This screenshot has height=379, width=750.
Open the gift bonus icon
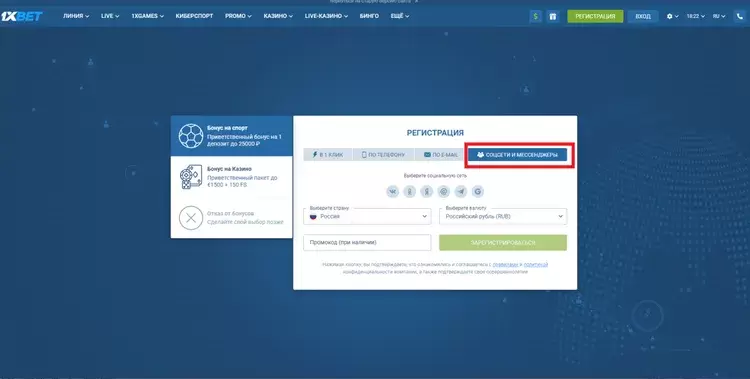[x=552, y=16]
